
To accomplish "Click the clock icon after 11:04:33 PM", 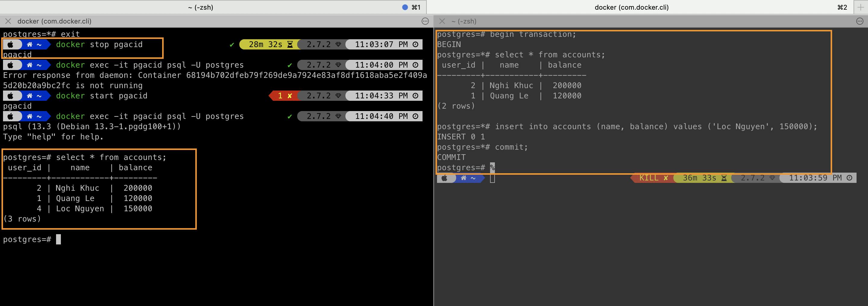I will click(x=416, y=96).
